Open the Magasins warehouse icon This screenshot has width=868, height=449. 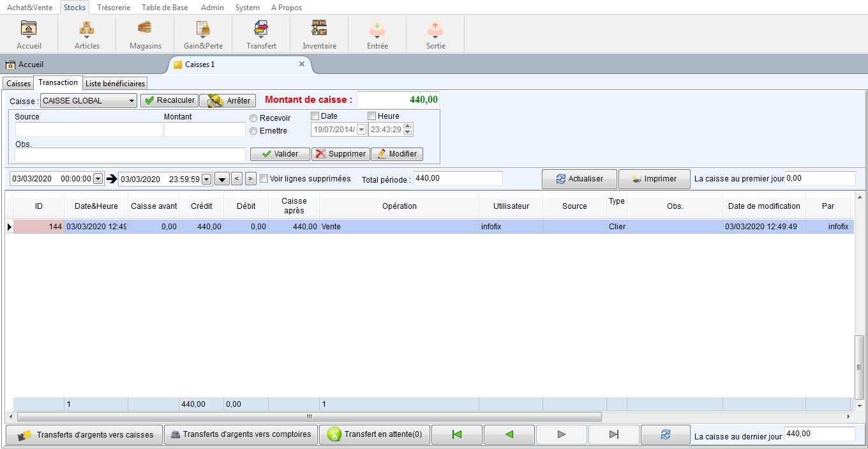(x=145, y=29)
